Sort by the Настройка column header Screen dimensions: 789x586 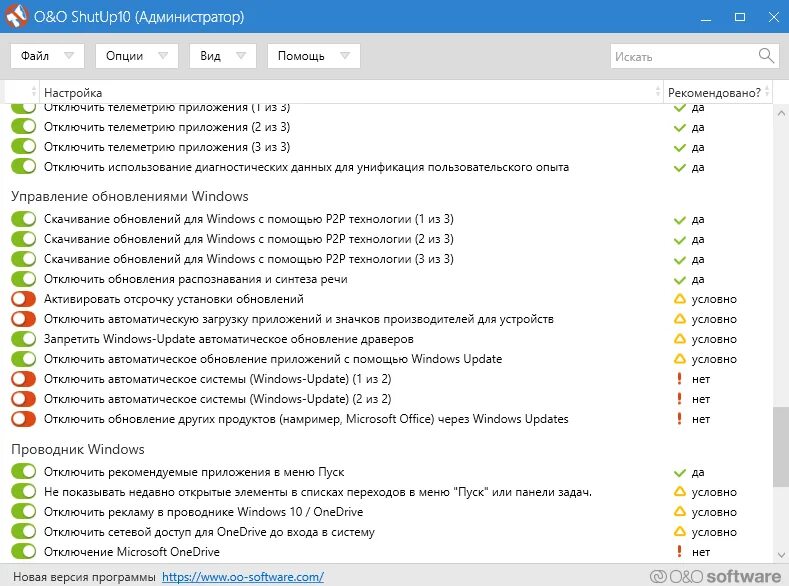coord(351,92)
